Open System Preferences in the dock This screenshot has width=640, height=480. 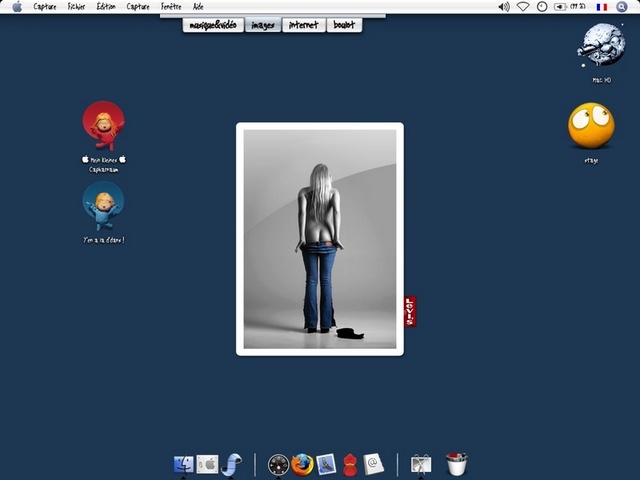208,464
